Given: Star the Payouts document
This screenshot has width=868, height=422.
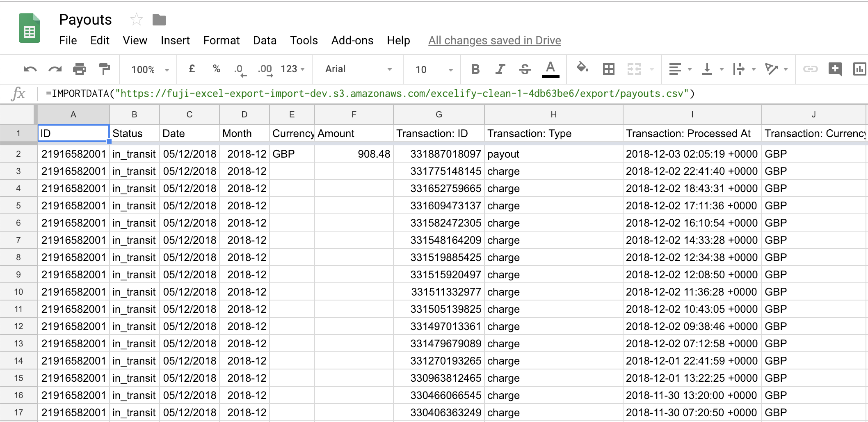Looking at the screenshot, I should point(136,20).
